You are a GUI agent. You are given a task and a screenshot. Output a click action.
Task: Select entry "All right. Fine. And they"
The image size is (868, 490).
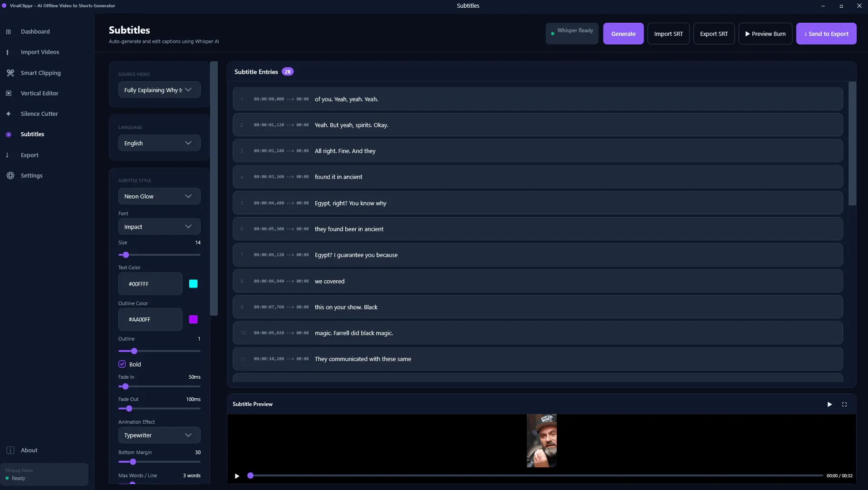538,151
